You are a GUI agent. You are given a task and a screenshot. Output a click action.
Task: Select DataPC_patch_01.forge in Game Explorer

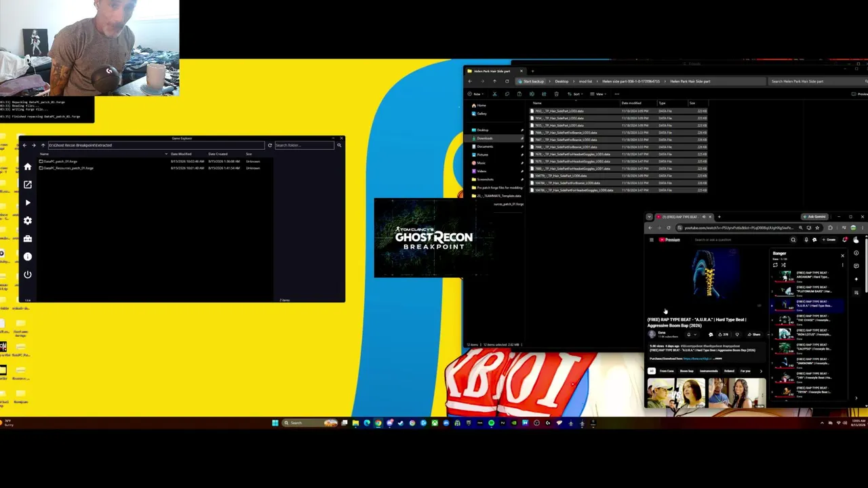[60, 161]
